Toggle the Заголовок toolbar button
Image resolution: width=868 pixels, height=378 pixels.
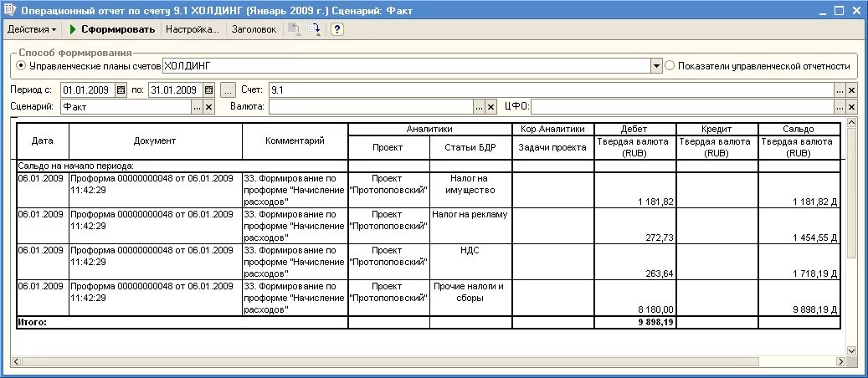point(254,30)
